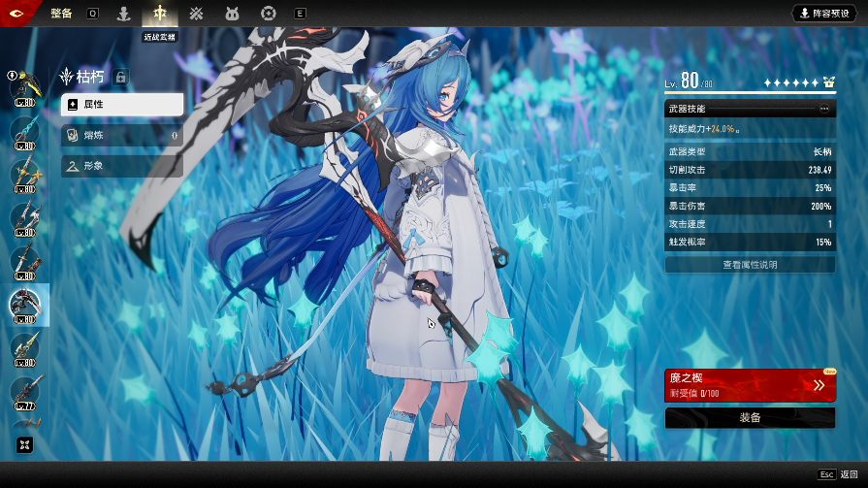This screenshot has height=488, width=868.
Task: Open the character tab icon in top bar
Action: tap(123, 14)
